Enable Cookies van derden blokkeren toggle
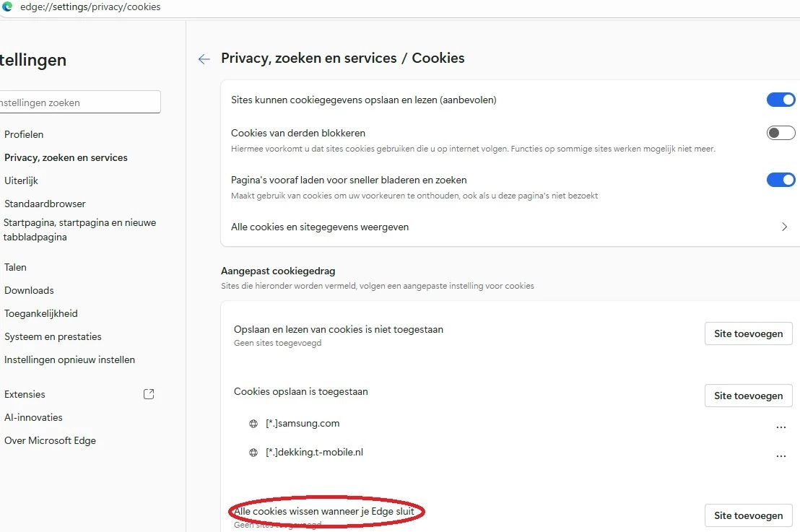800x532 pixels. (781, 133)
